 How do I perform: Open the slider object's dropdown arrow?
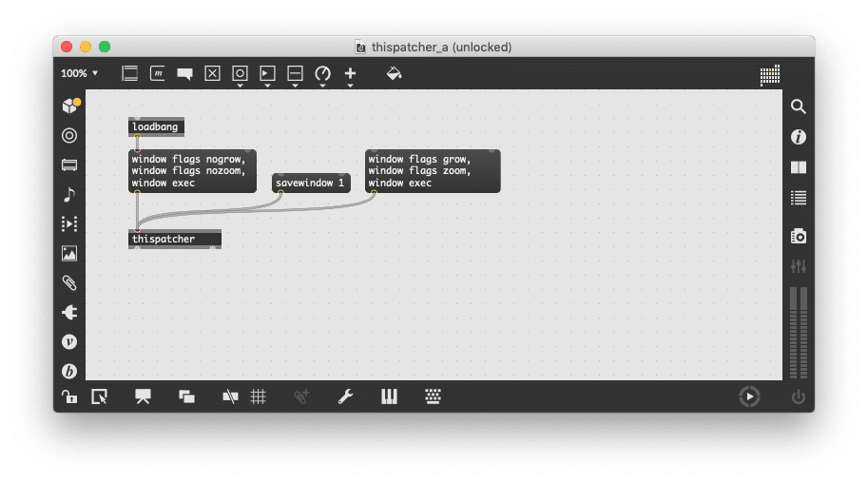[x=295, y=86]
